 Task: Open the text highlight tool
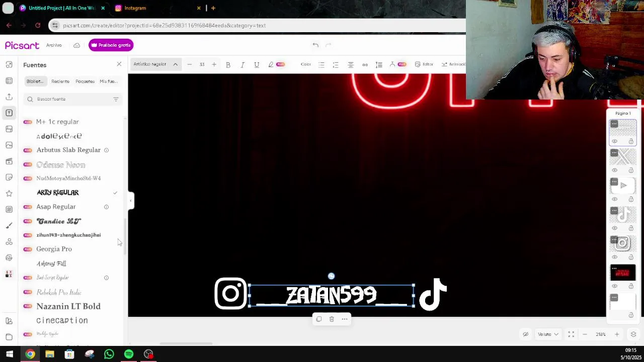point(271,64)
